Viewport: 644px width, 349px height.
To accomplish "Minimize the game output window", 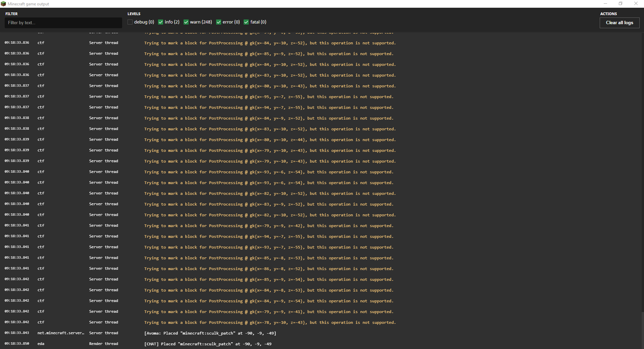I will click(x=605, y=4).
